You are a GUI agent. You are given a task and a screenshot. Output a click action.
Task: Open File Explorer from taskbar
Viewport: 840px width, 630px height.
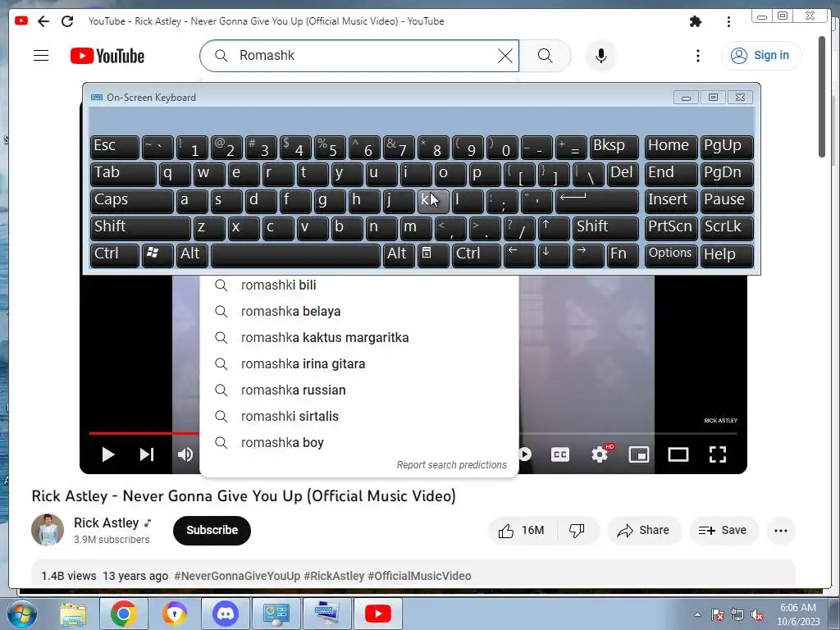click(73, 614)
